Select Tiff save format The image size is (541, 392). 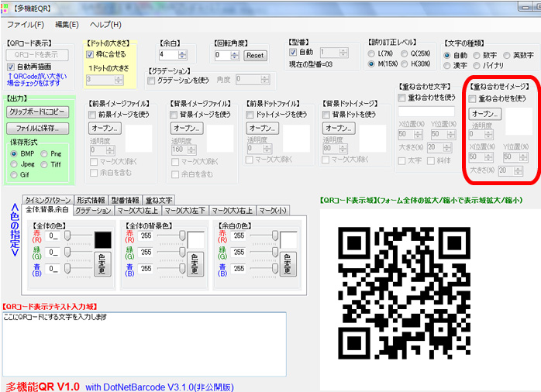pyautogui.click(x=44, y=164)
